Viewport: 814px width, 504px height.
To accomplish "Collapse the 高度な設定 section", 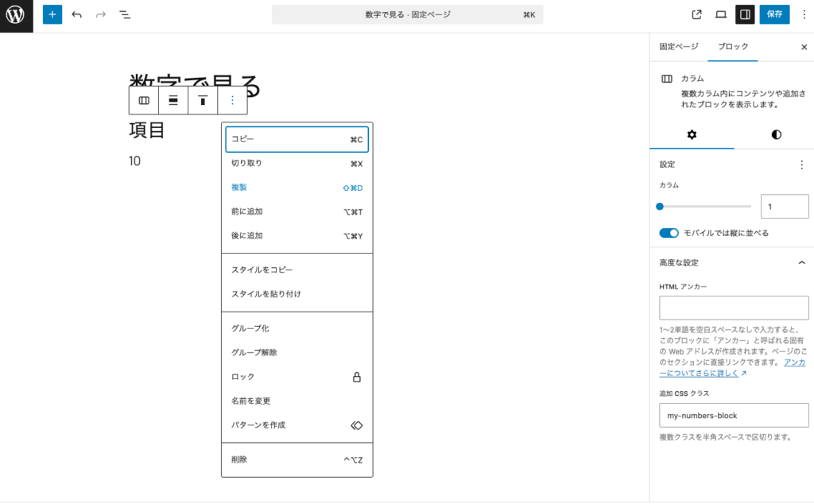I will 802,262.
